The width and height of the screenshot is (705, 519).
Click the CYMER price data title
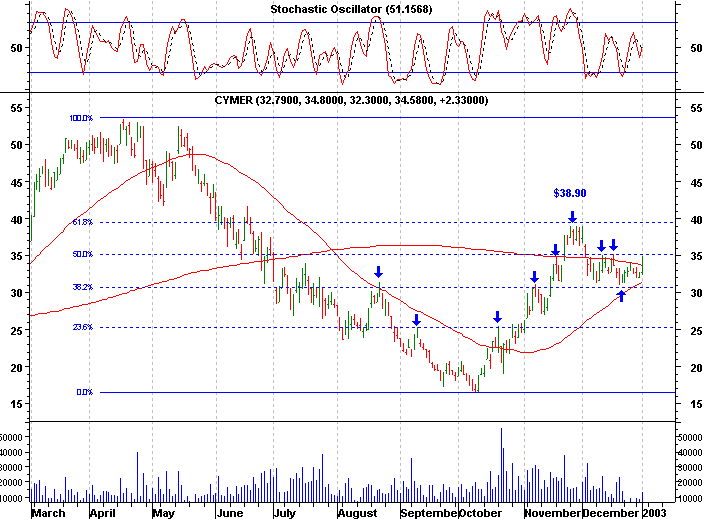coord(351,100)
